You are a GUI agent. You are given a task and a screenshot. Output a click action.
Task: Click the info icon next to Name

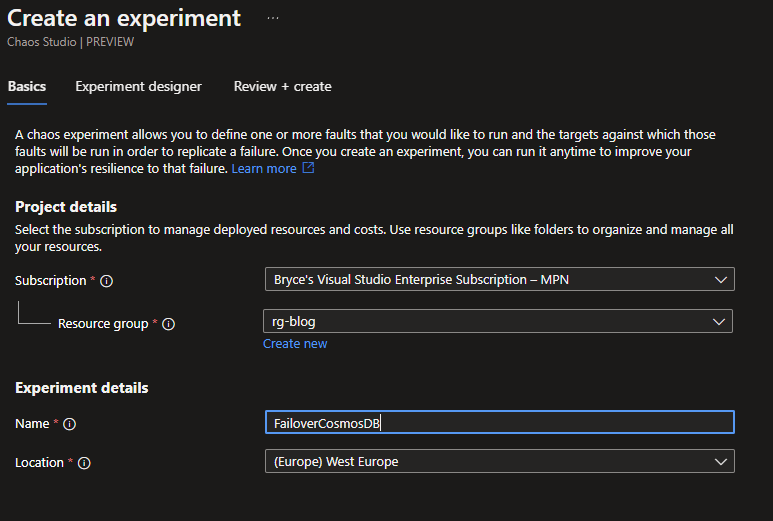(x=69, y=424)
